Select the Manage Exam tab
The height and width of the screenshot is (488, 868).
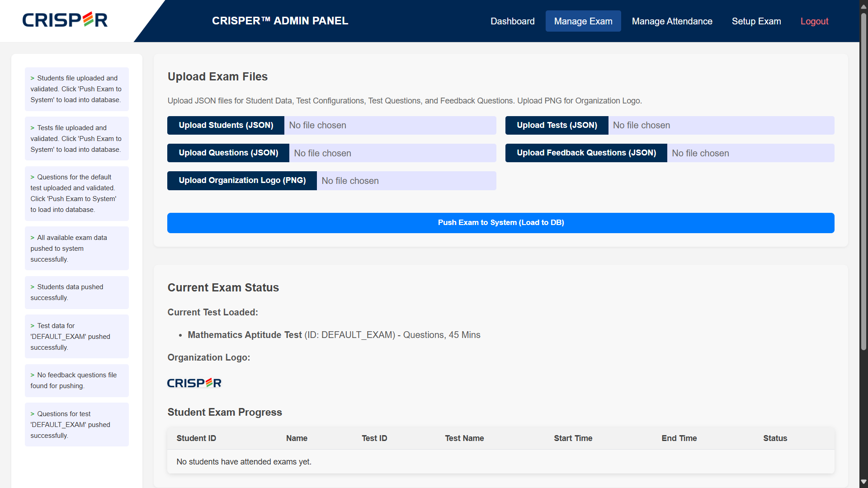pos(583,21)
